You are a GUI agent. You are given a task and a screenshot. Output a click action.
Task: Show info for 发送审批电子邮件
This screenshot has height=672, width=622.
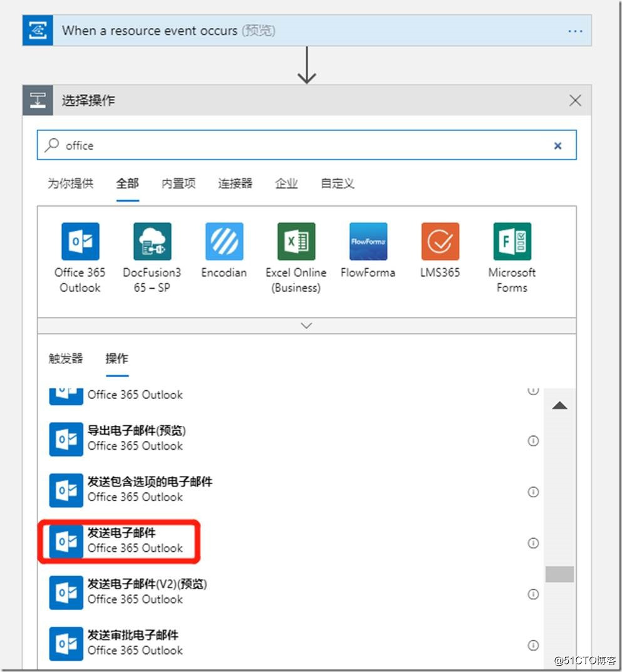(533, 645)
